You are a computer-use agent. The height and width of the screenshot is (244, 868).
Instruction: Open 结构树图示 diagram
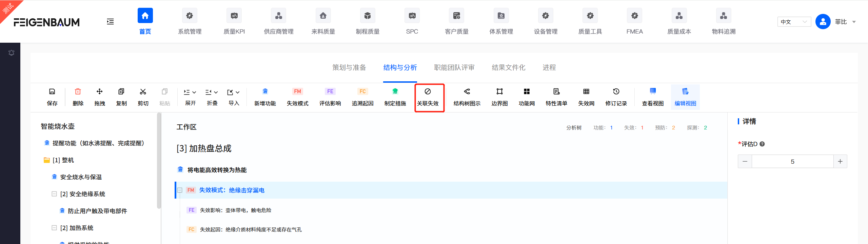click(x=467, y=97)
